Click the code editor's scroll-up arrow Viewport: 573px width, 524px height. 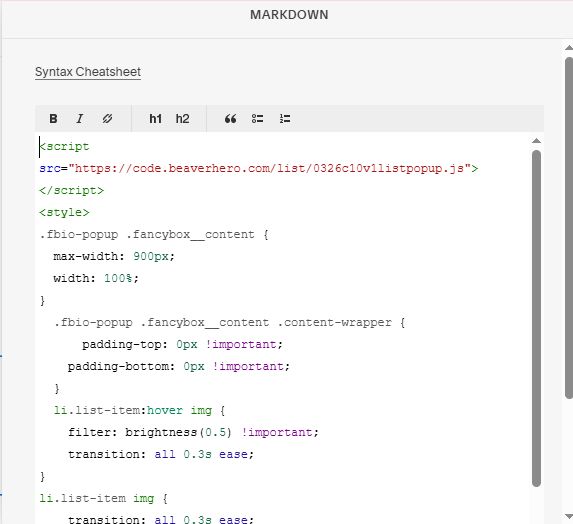pos(536,141)
